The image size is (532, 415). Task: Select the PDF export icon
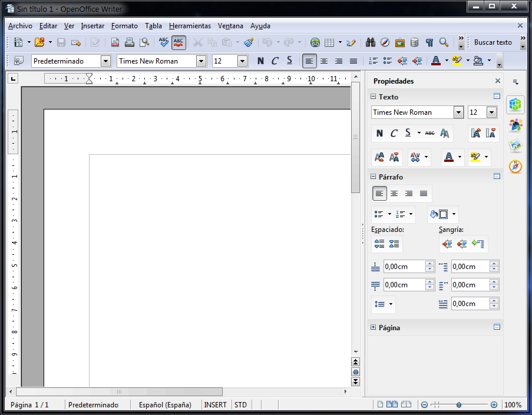[114, 42]
